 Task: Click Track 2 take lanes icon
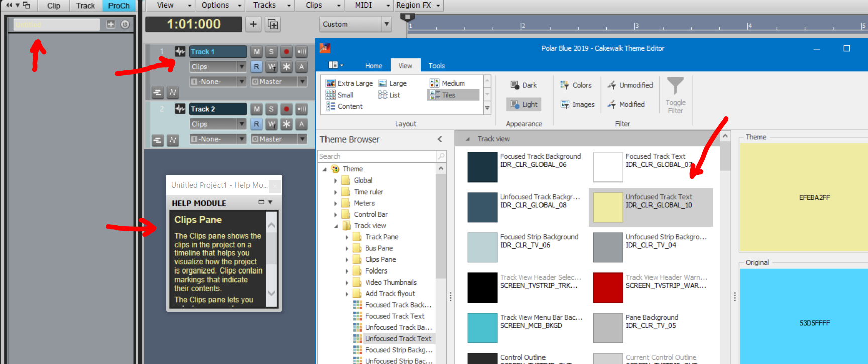point(157,140)
